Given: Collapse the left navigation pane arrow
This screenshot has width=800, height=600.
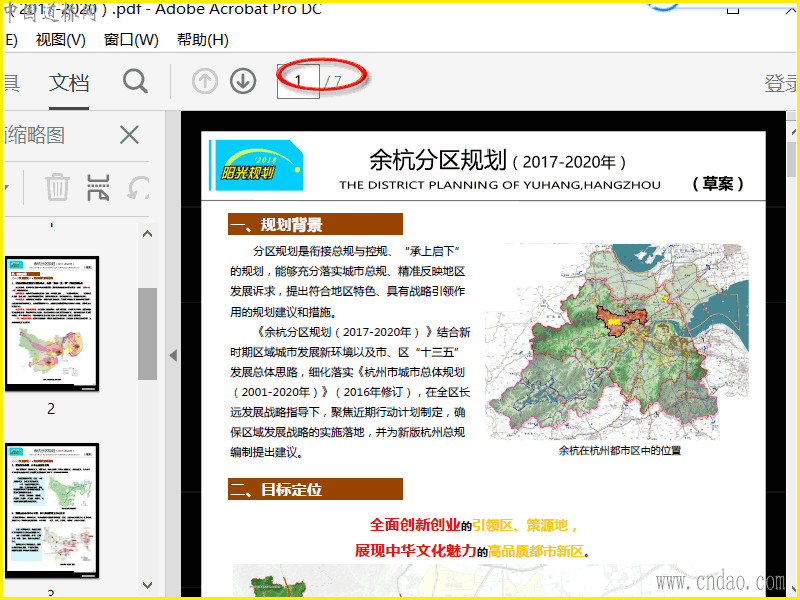Looking at the screenshot, I should pos(172,355).
